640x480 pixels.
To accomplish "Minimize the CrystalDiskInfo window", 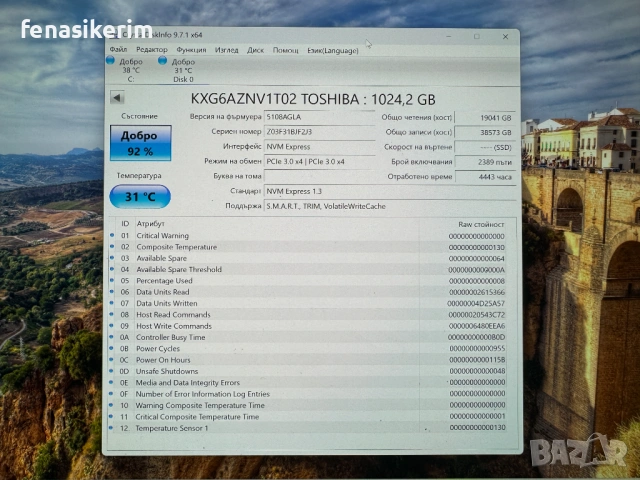I will tap(449, 37).
